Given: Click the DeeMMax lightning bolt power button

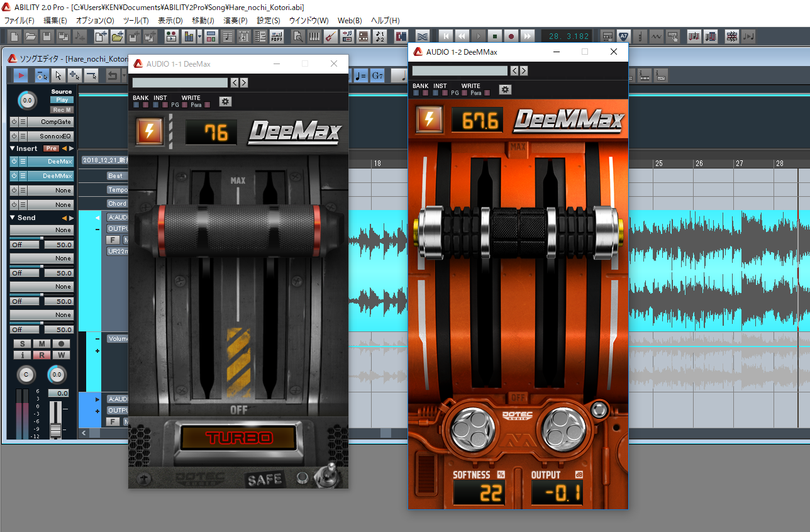Looking at the screenshot, I should pyautogui.click(x=430, y=119).
